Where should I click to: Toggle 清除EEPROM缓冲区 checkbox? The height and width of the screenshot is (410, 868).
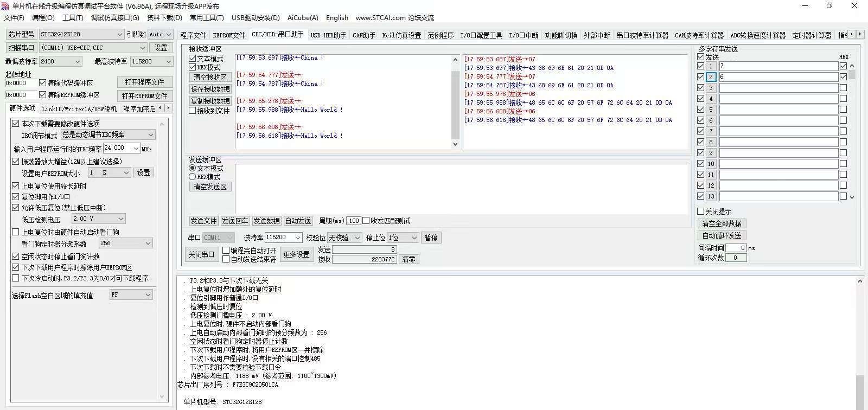(x=43, y=95)
